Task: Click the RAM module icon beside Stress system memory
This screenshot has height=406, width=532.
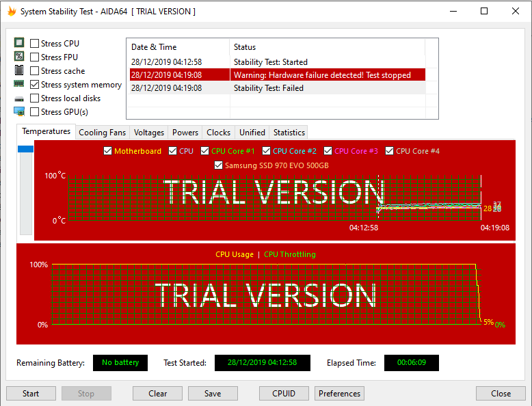Action: [19, 83]
